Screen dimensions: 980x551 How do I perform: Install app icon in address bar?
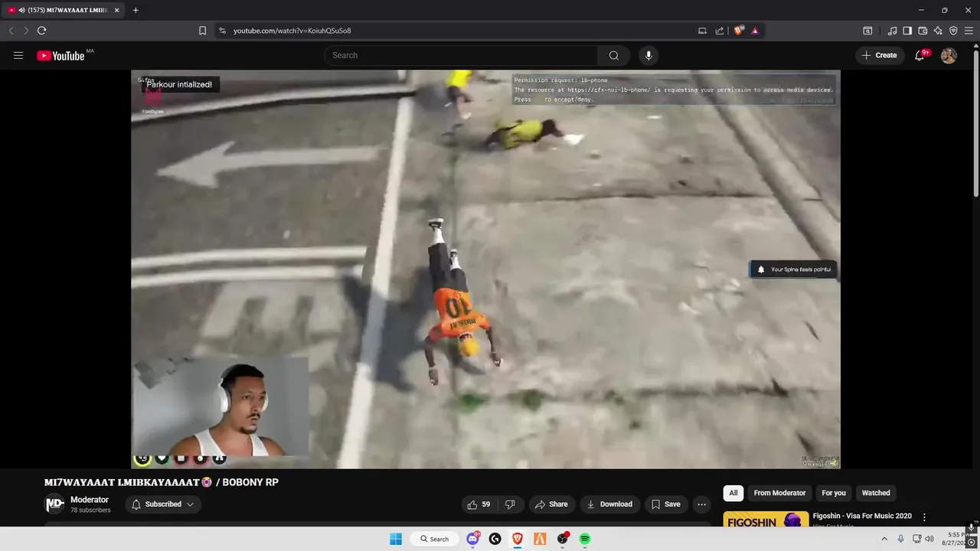point(702,31)
